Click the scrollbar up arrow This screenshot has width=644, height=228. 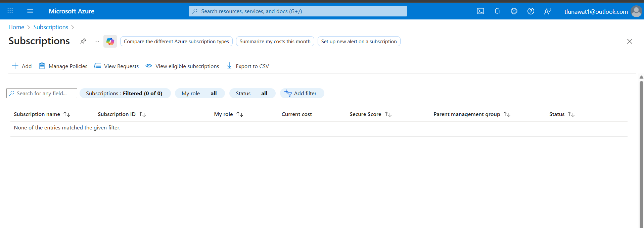[x=641, y=77]
